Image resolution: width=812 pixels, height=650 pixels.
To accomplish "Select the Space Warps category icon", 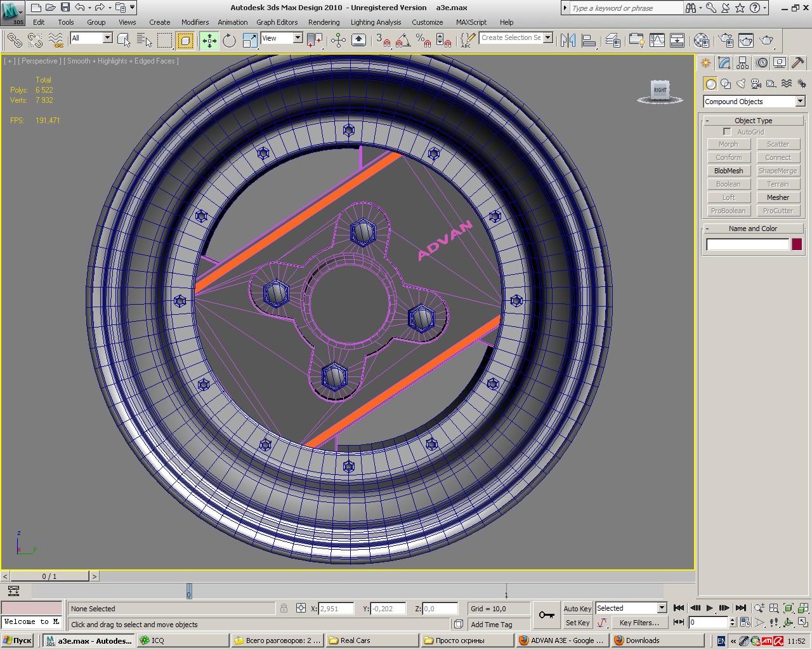I will (786, 84).
